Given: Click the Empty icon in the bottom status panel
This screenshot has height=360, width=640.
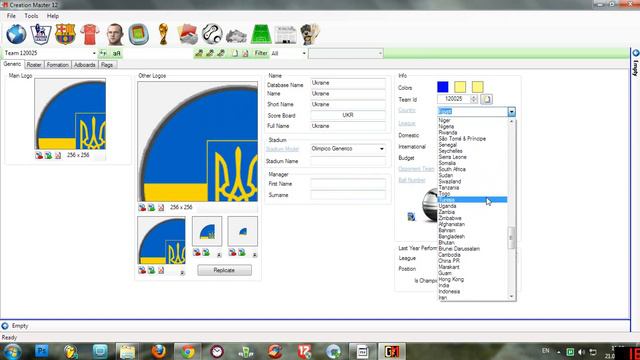Looking at the screenshot, I should click(x=5, y=326).
